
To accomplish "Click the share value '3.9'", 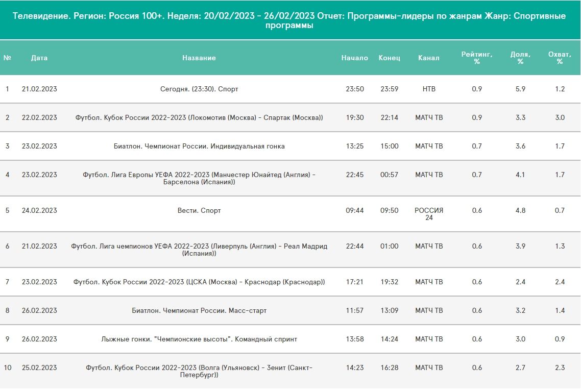I will (x=520, y=246).
